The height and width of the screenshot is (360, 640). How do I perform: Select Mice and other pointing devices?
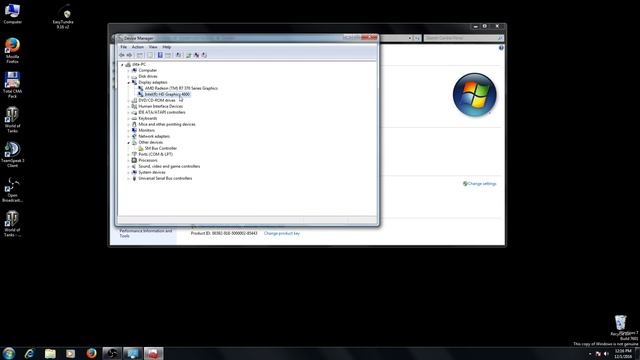pyautogui.click(x=167, y=124)
